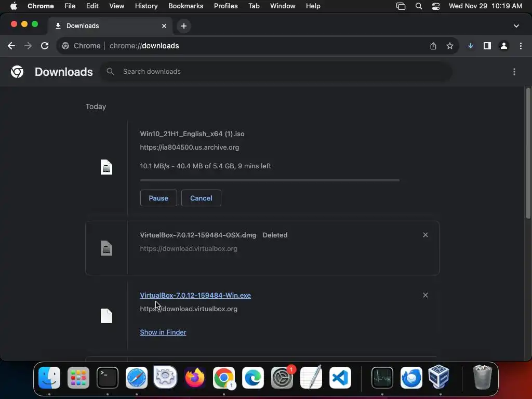532x399 pixels.
Task: Click download.virtualbox.org URL under Win.exe
Action: tap(189, 309)
